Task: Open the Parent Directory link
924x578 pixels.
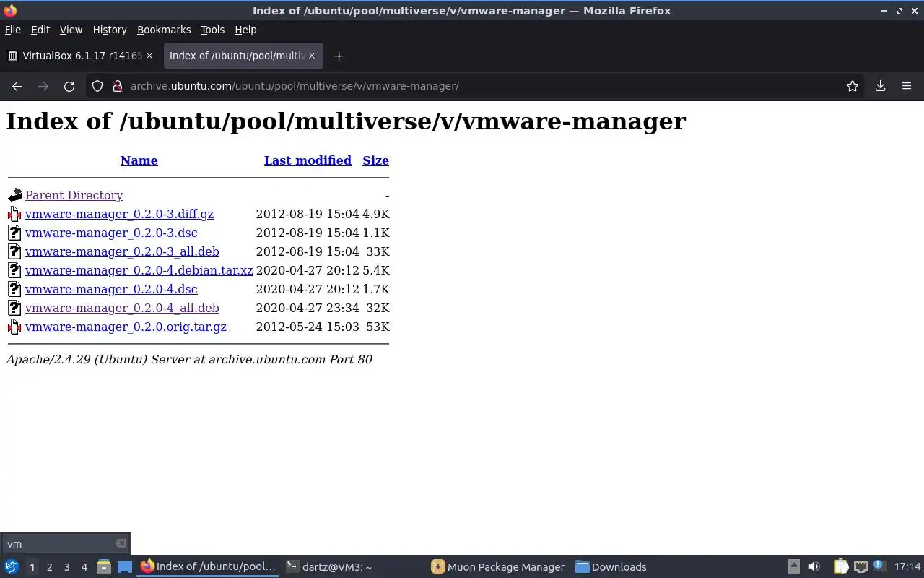Action: point(74,195)
